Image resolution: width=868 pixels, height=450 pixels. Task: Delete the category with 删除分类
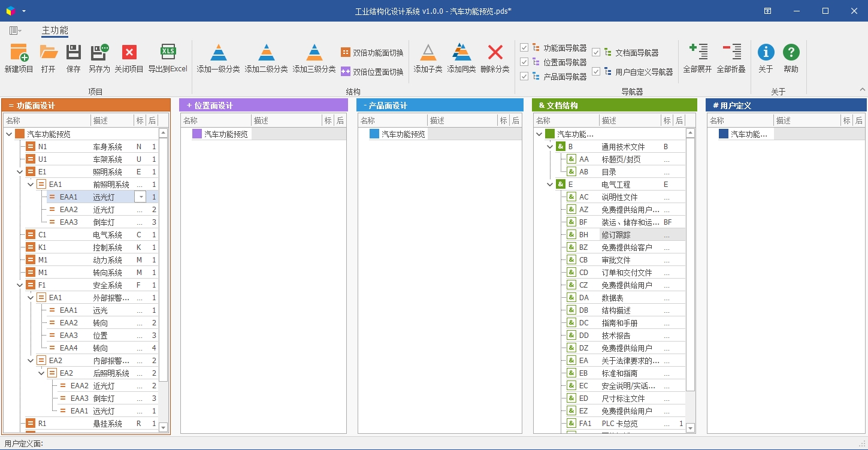(495, 53)
